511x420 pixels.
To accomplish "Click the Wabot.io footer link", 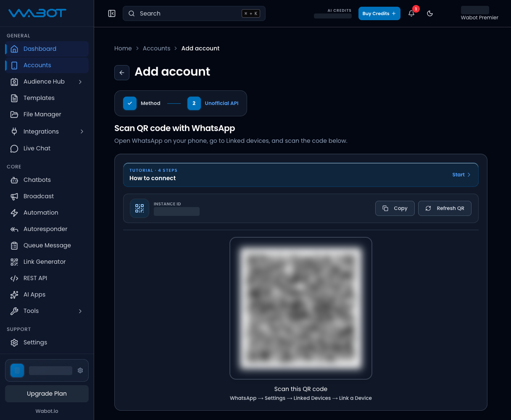I will [47, 411].
